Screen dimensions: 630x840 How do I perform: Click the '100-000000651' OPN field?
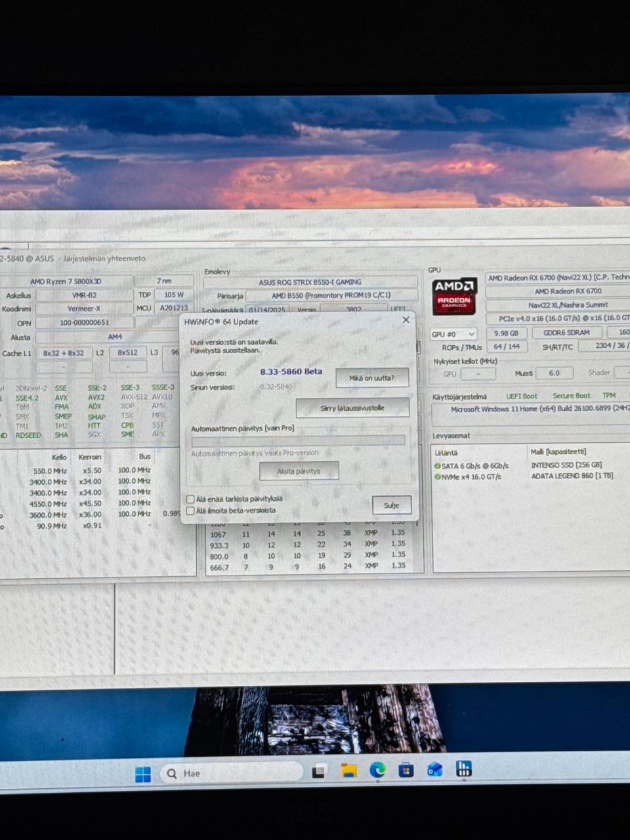click(84, 323)
